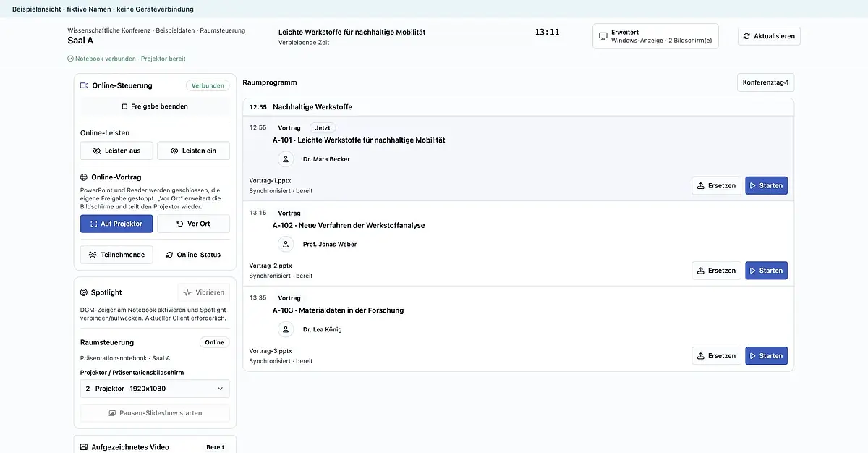Viewport: 868px width, 453px height.
Task: Click the Verbunden status badge
Action: tap(208, 85)
